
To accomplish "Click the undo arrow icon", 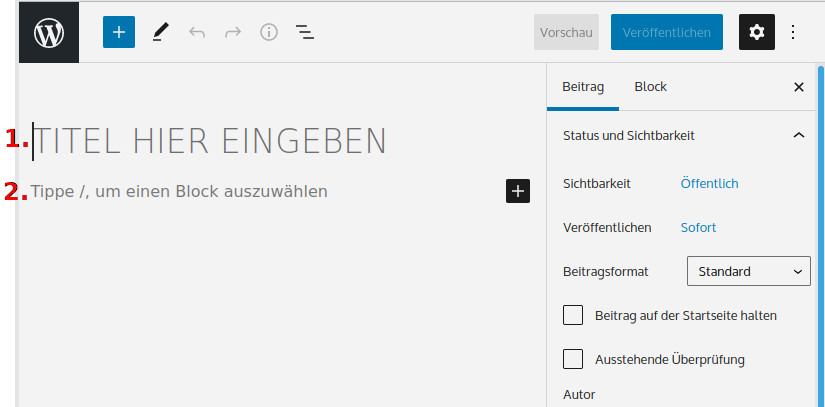I will point(197,33).
